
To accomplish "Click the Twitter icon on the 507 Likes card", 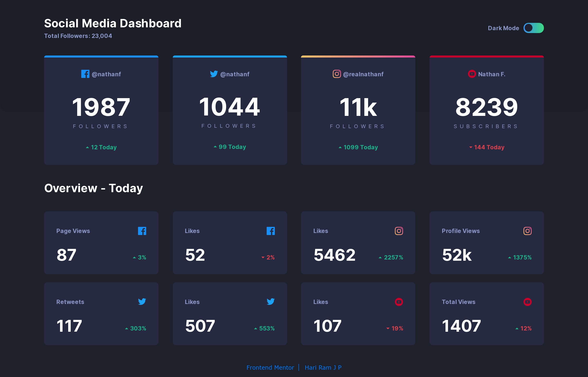I will [271, 302].
